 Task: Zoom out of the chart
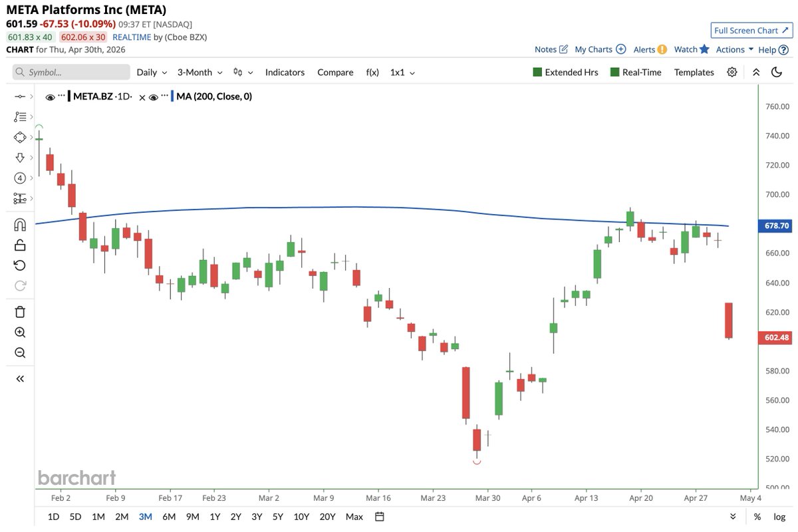click(x=20, y=352)
